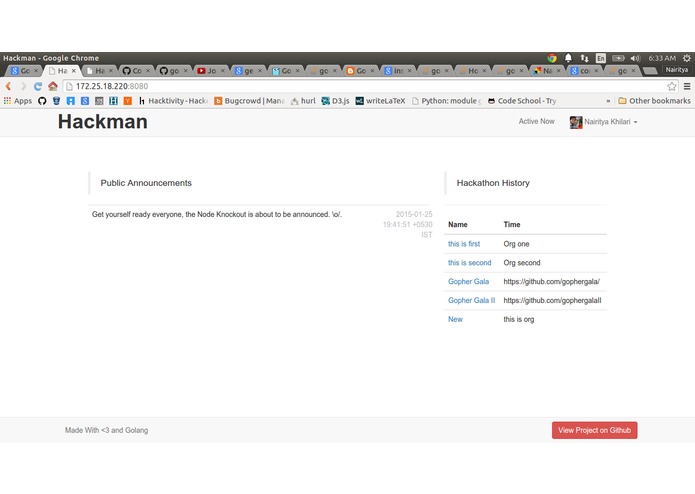Screen dimensions: 695x494
Task: Bookmark the page with the star icon
Action: 672,86
